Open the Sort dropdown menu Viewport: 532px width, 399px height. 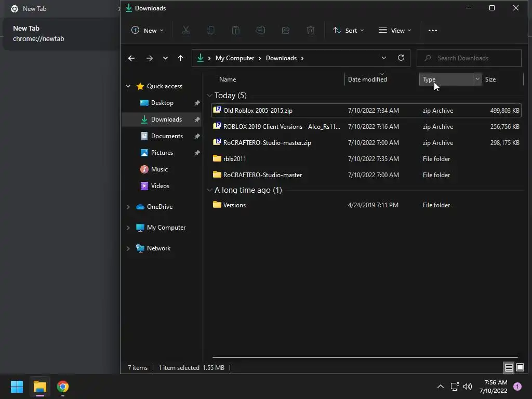pos(349,31)
